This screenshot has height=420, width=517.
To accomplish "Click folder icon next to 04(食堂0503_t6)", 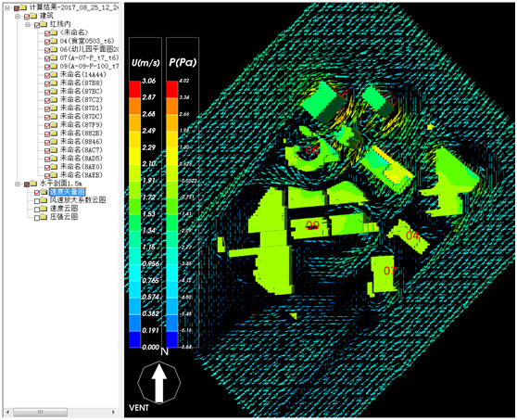I will (x=54, y=41).
